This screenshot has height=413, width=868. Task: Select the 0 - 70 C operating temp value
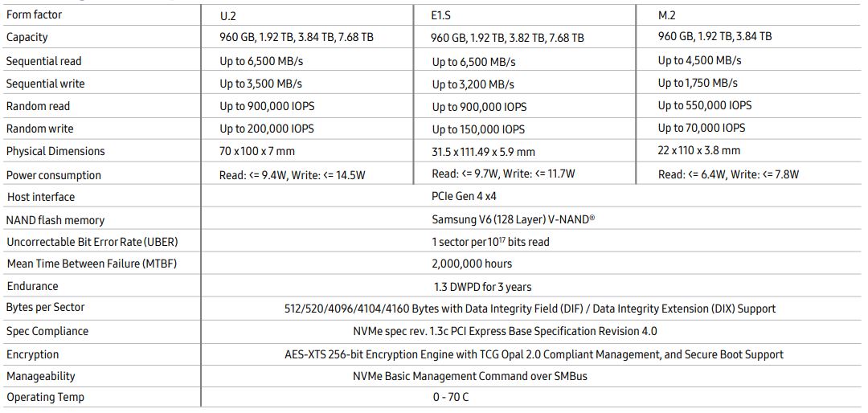[x=450, y=398]
